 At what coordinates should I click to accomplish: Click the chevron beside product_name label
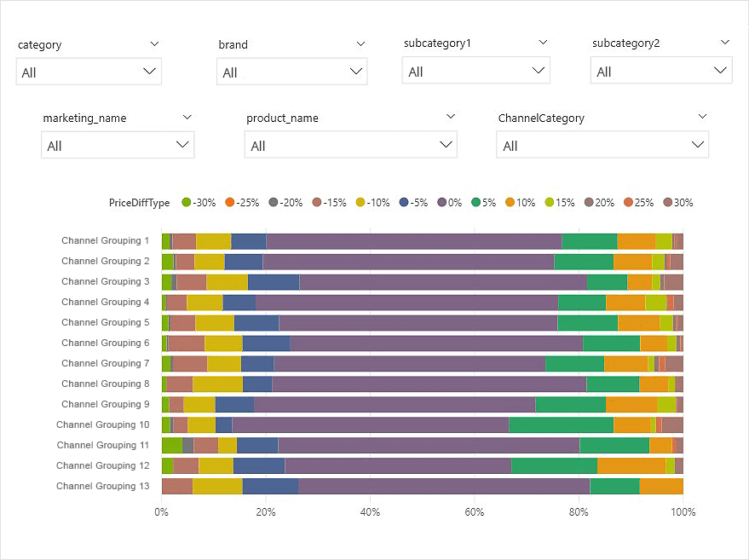pyautogui.click(x=451, y=117)
